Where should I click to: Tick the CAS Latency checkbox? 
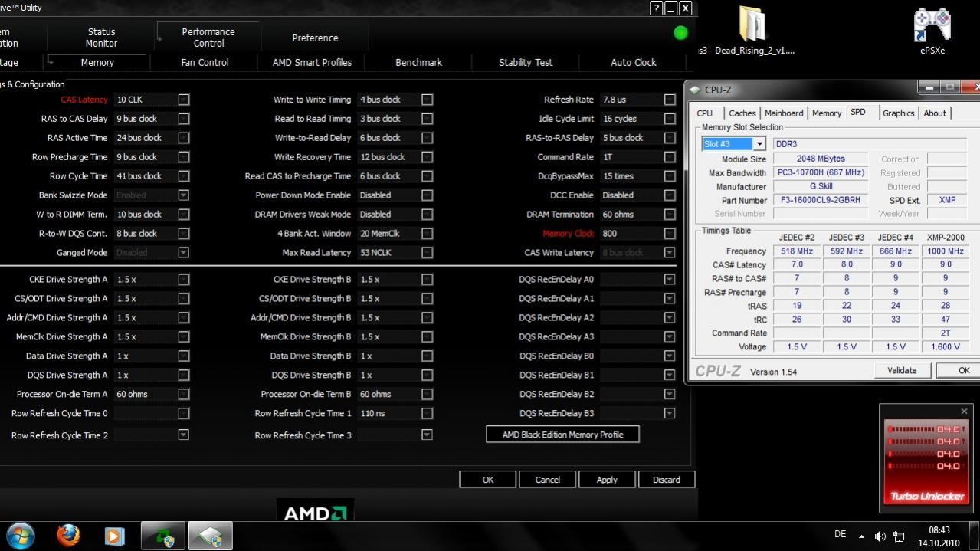click(x=184, y=100)
